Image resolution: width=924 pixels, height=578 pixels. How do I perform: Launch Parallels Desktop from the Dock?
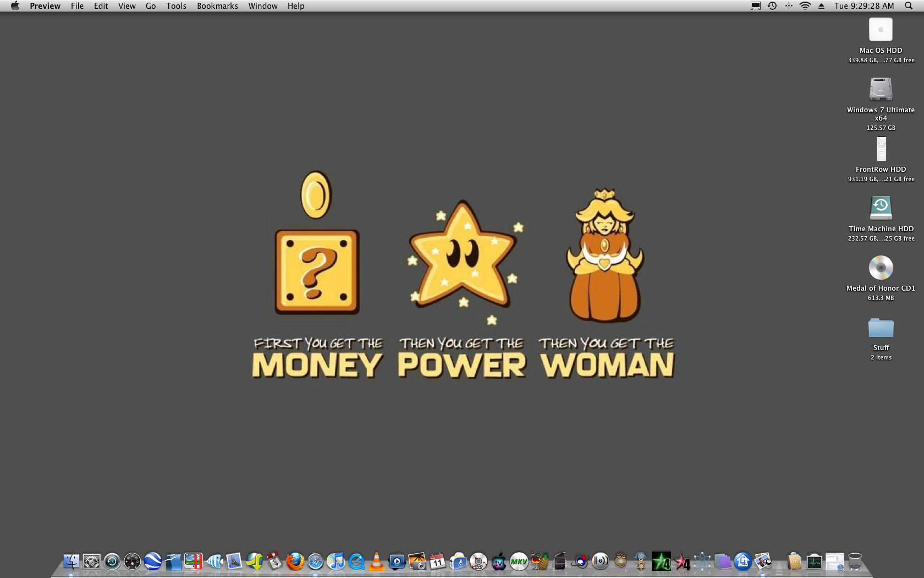pos(193,561)
